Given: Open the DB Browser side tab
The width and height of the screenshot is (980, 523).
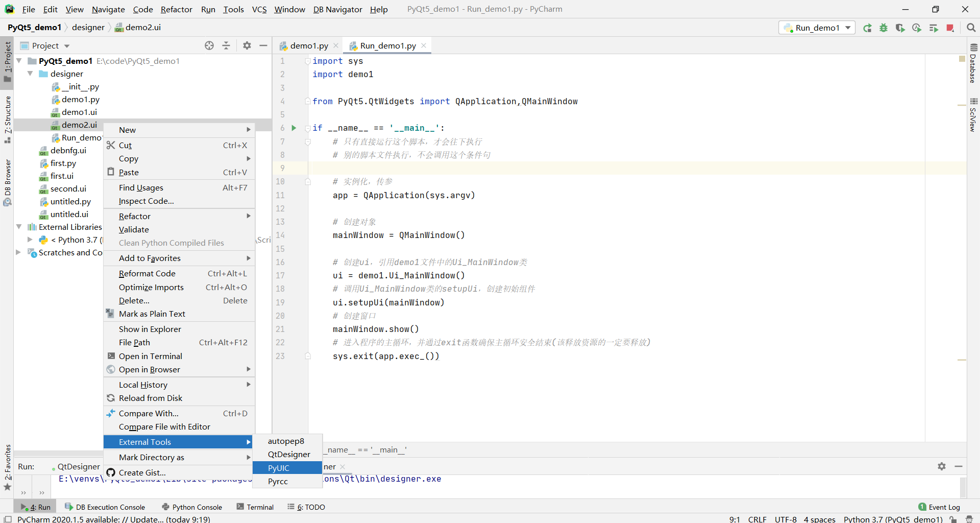Looking at the screenshot, I should pyautogui.click(x=7, y=182).
